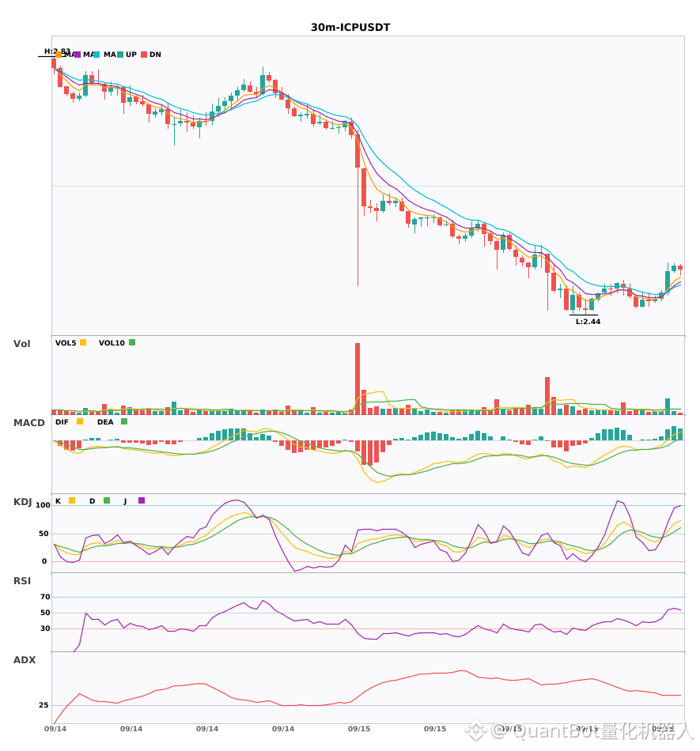Select the green DEA legend marker
This screenshot has height=751, width=700.
(x=124, y=421)
